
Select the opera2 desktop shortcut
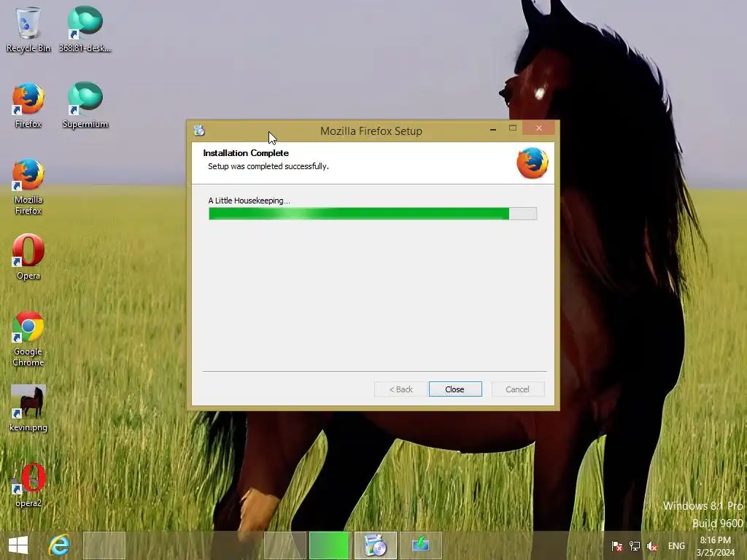[x=28, y=485]
